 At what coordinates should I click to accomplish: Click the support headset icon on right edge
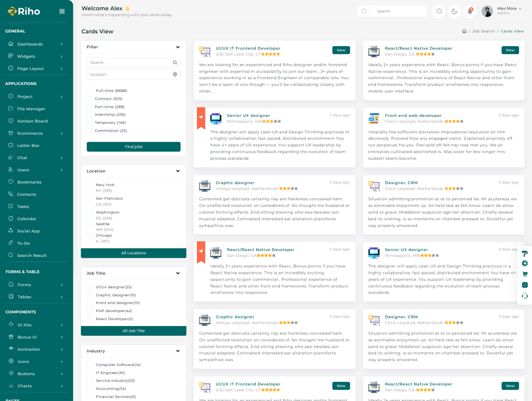[524, 296]
